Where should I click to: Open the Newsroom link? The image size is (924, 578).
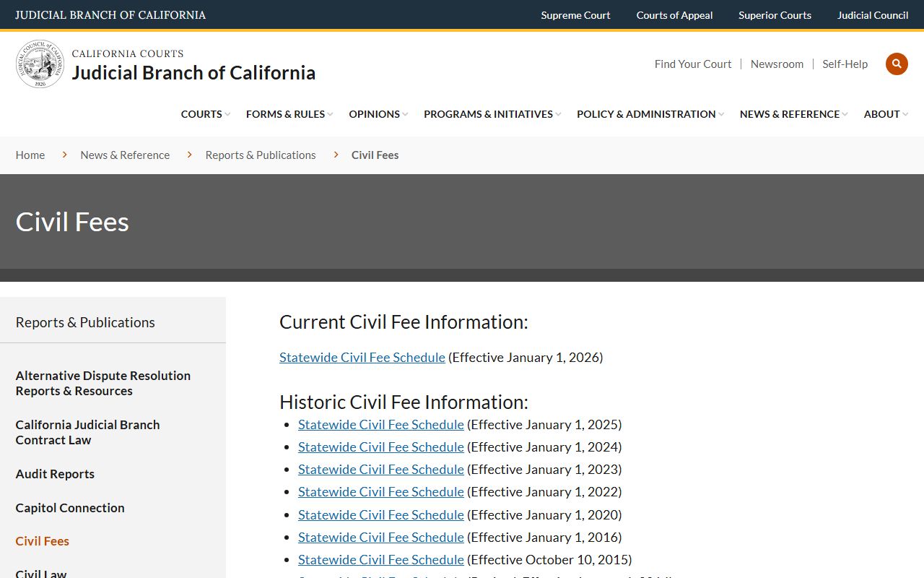coord(777,64)
